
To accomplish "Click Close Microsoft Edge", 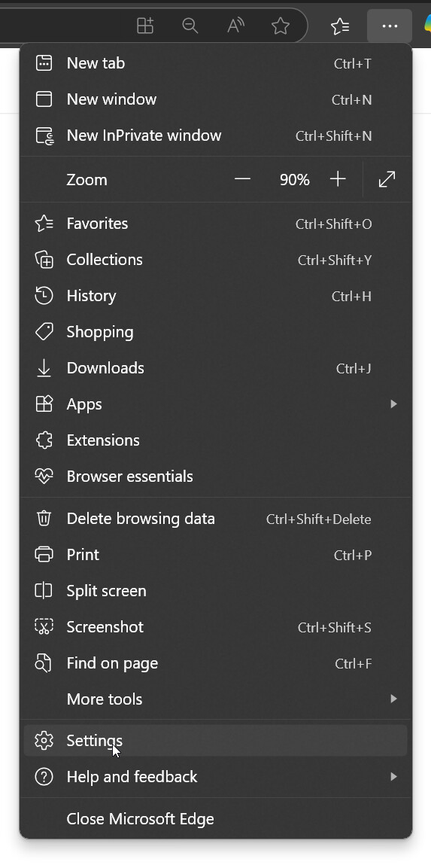I will click(216, 819).
